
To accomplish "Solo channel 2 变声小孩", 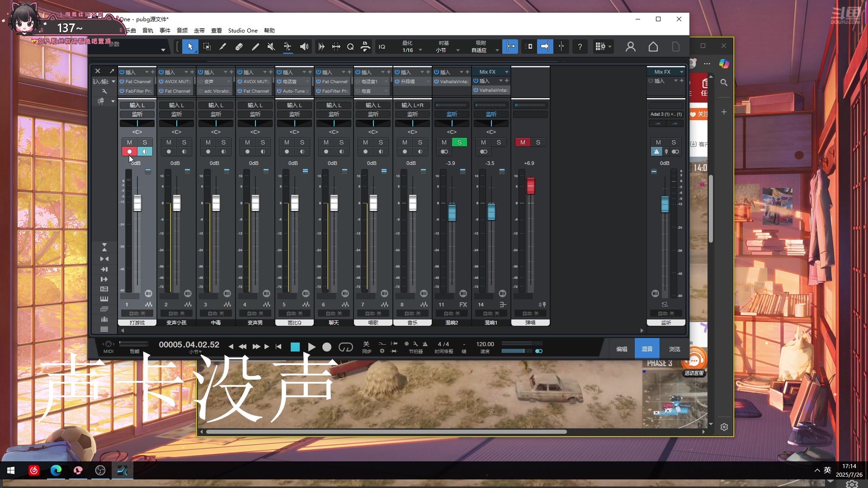I will tap(184, 142).
